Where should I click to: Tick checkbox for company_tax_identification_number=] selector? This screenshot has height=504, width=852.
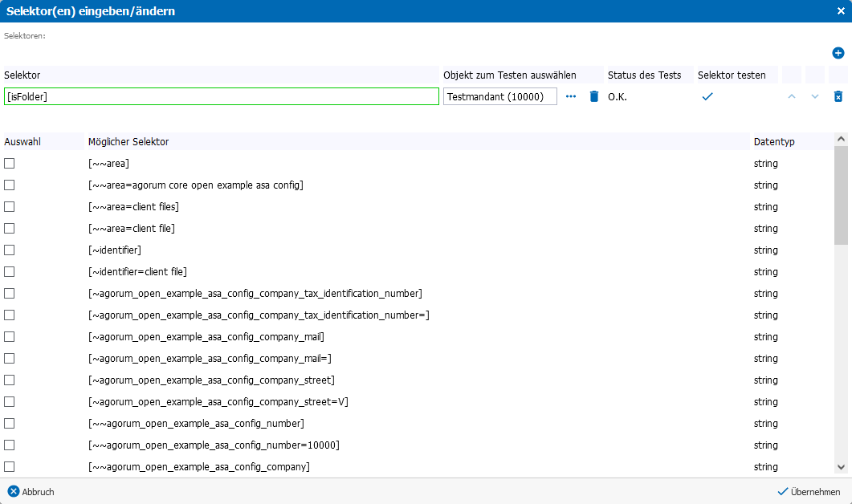point(10,315)
